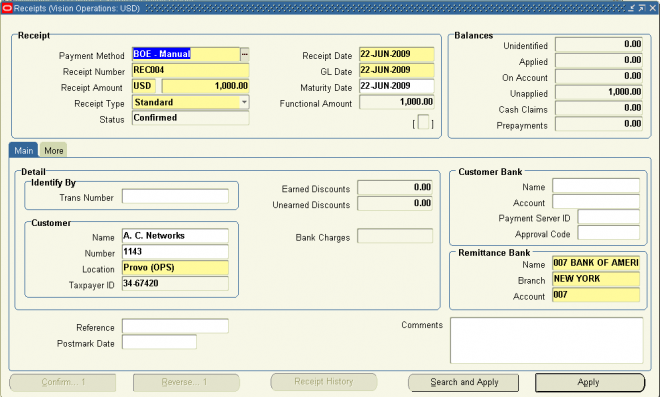Click the Functional Amount field
The height and width of the screenshot is (397, 660).
tap(397, 102)
